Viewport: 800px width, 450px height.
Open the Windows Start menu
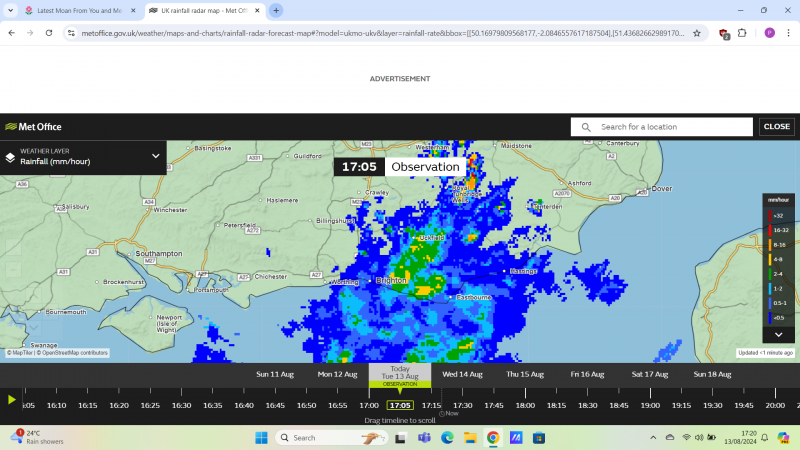tap(261, 438)
